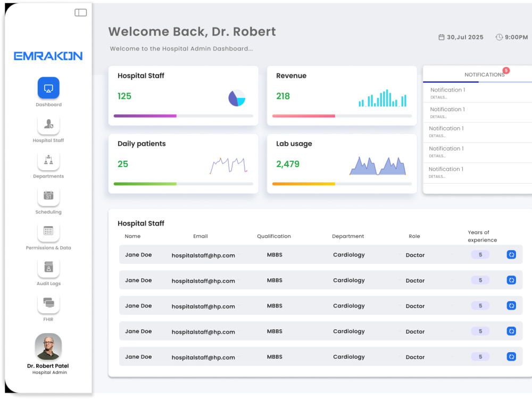Image resolution: width=532 pixels, height=399 pixels.
Task: Toggle the sidebar collapse icon
Action: 81,13
